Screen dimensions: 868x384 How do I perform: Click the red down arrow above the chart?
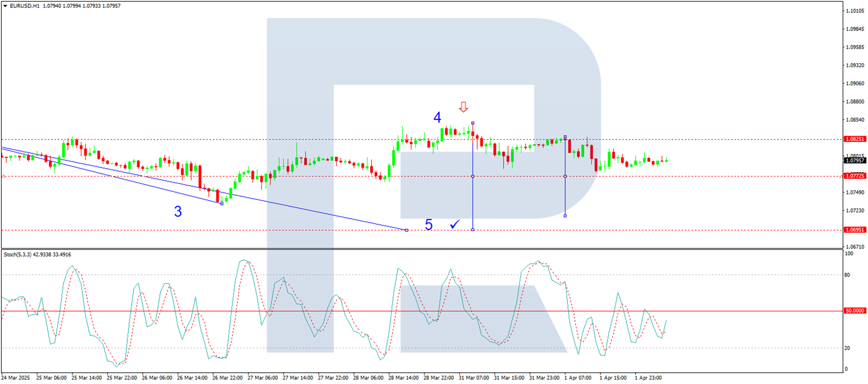coord(463,107)
